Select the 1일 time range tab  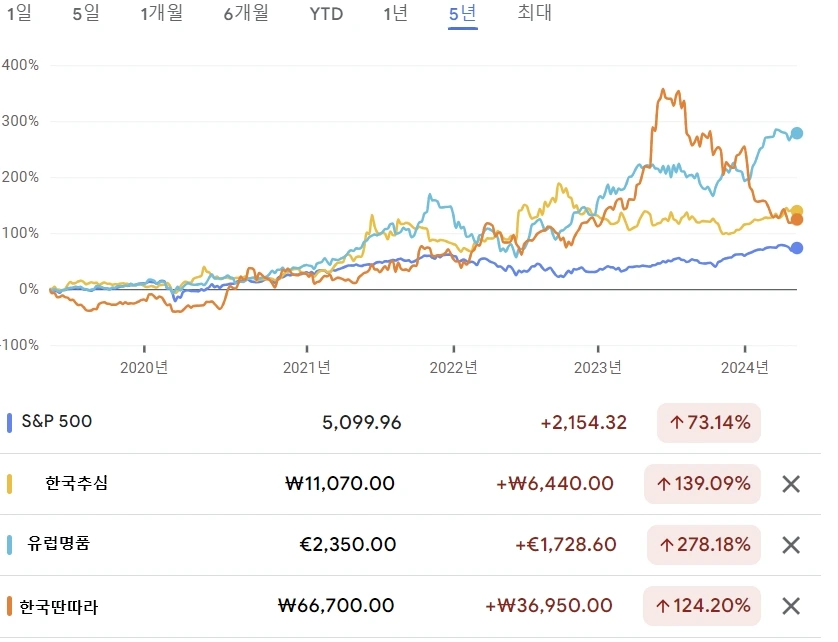[x=19, y=13]
